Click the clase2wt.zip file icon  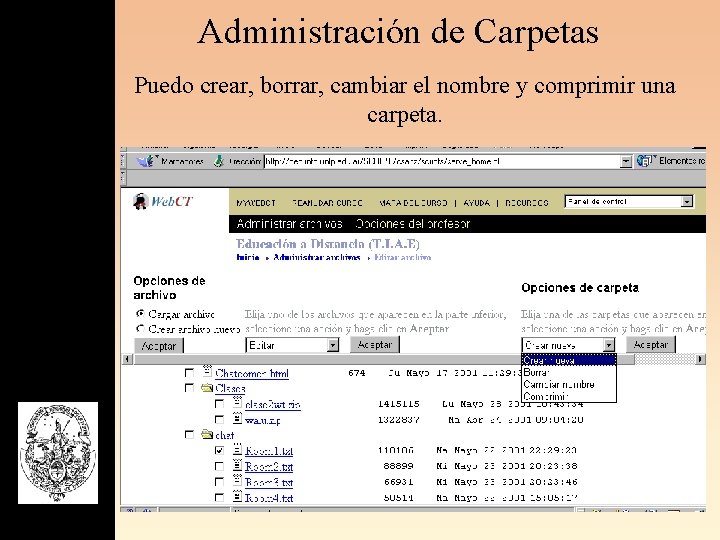tap(237, 403)
